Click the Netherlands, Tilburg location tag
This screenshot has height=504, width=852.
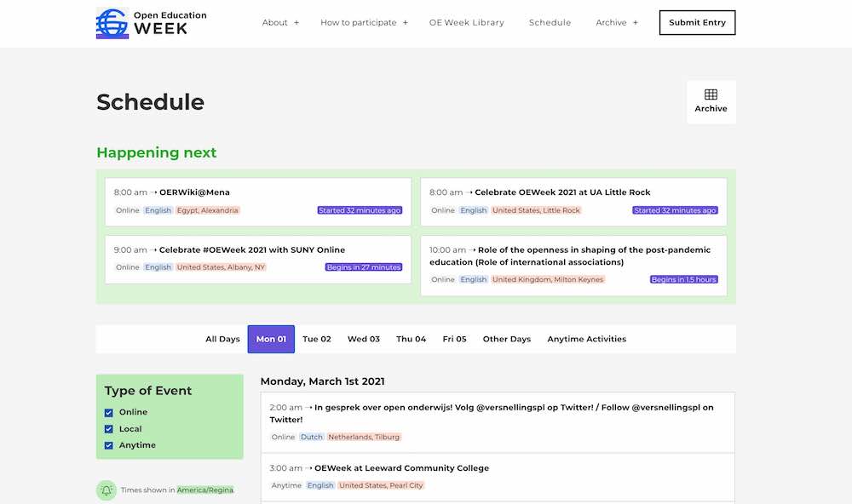click(364, 438)
